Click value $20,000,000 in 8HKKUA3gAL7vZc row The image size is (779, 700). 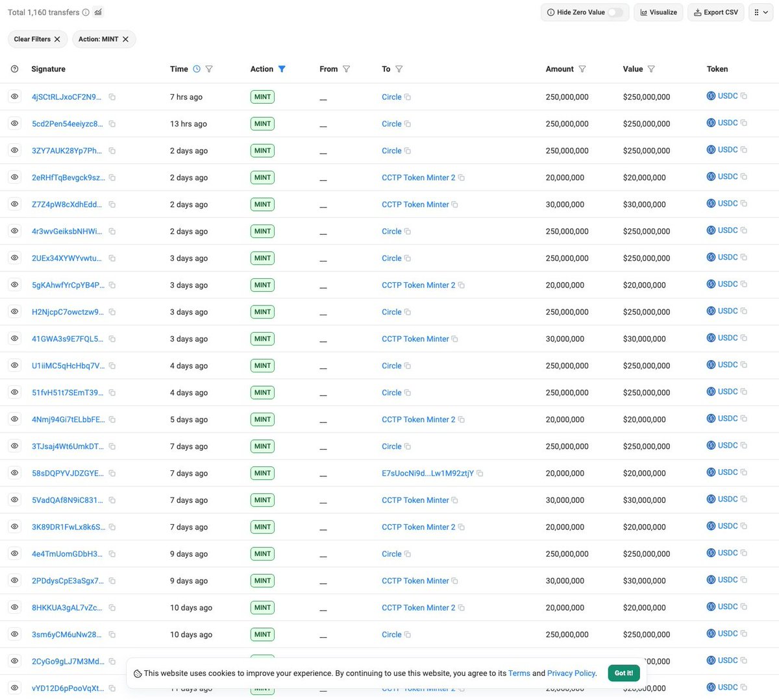[x=644, y=608]
